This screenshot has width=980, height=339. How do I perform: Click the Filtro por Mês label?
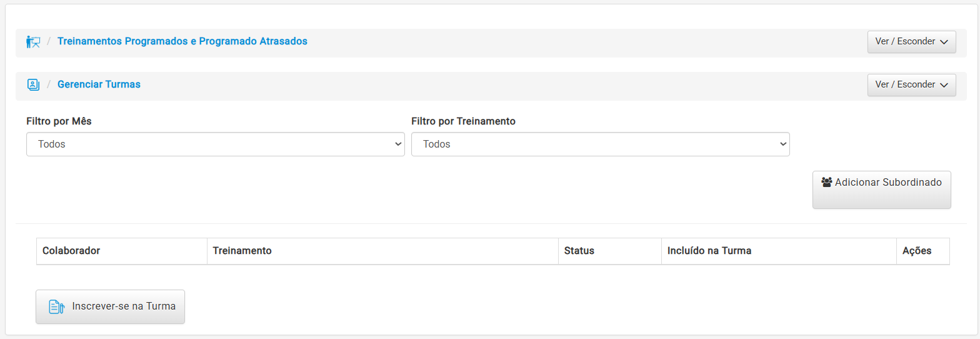[x=59, y=121]
